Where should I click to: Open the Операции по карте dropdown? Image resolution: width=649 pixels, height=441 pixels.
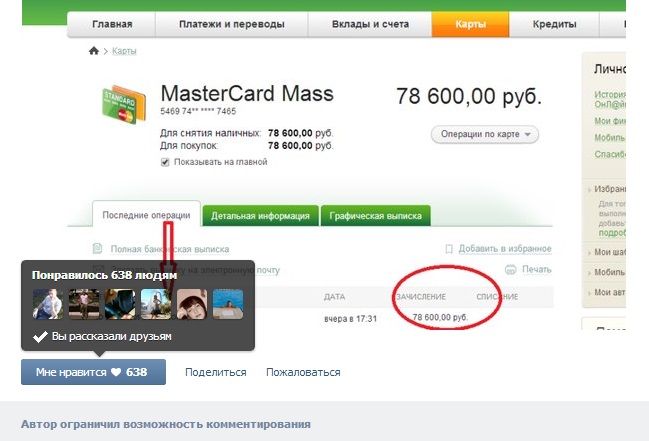tap(485, 134)
